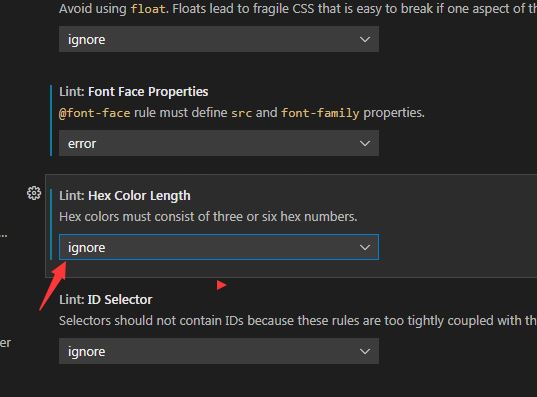Click the float code keyword
Viewport: 537px width, 397px height.
(x=148, y=9)
